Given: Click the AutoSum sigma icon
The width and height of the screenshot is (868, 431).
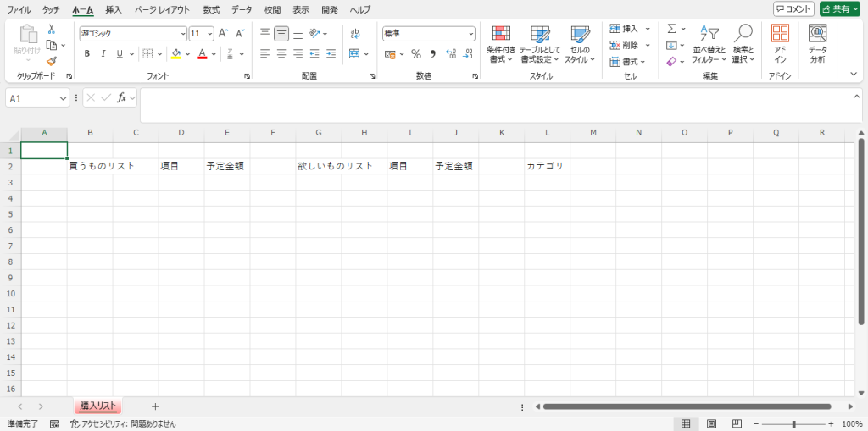Looking at the screenshot, I should pyautogui.click(x=671, y=29).
